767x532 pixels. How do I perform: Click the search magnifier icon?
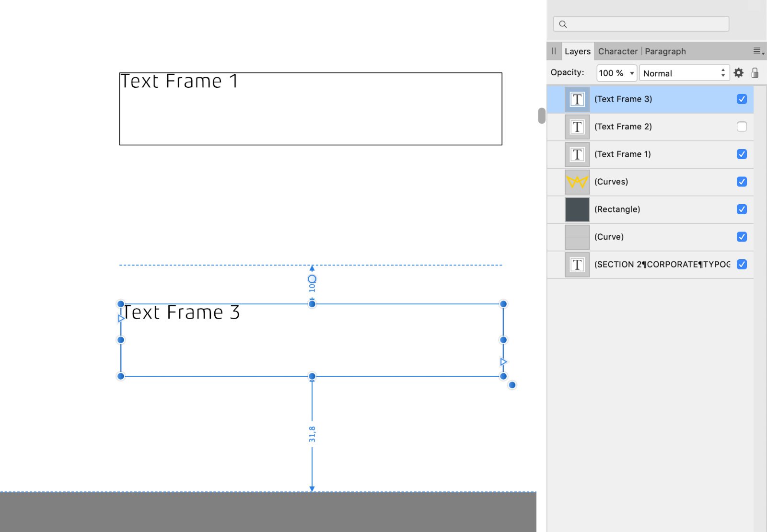(563, 24)
